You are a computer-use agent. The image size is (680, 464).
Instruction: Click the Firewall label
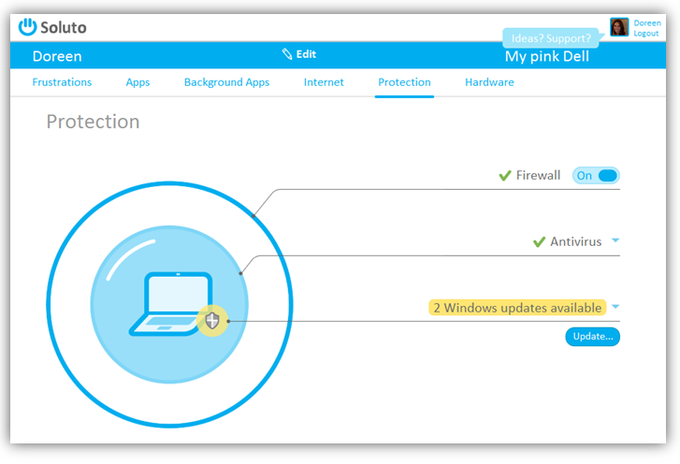(538, 175)
